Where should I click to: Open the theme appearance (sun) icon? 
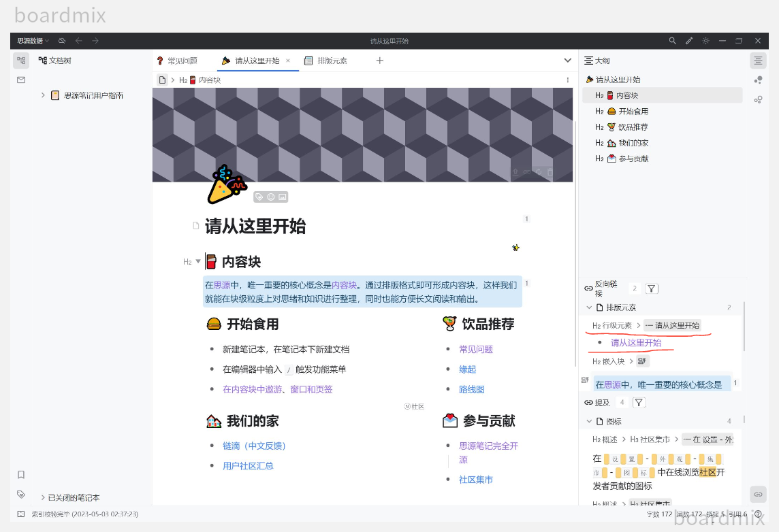(705, 41)
